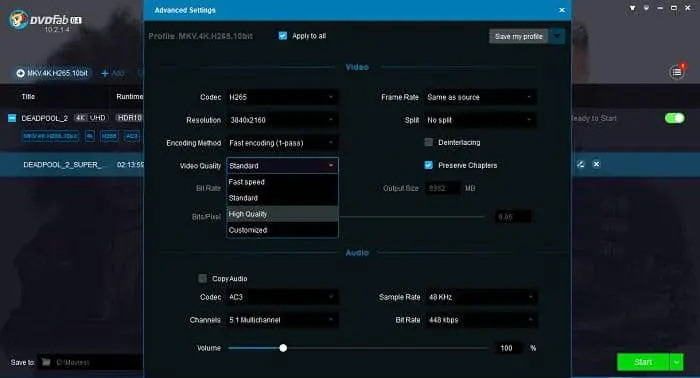The width and height of the screenshot is (700, 378).
Task: Click the Volume slider handle
Action: (x=283, y=348)
